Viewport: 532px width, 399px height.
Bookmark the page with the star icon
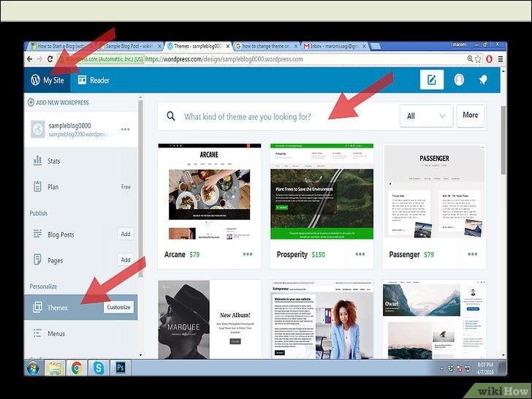tap(478, 59)
